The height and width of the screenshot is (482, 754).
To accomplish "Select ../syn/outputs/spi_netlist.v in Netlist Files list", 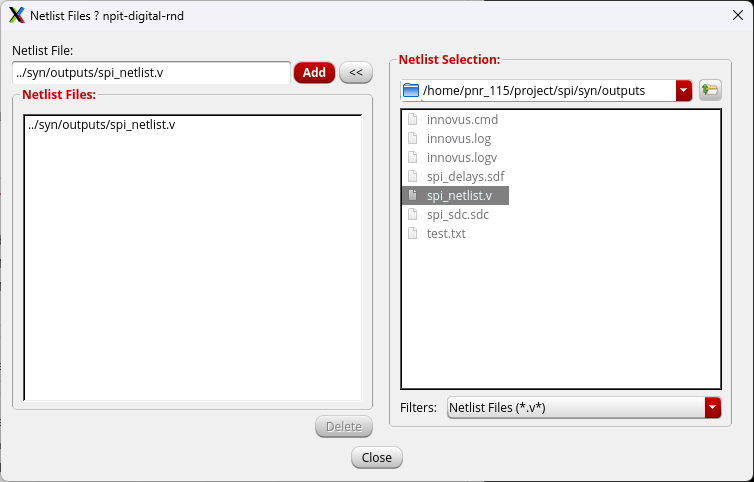I will pyautogui.click(x=102, y=125).
